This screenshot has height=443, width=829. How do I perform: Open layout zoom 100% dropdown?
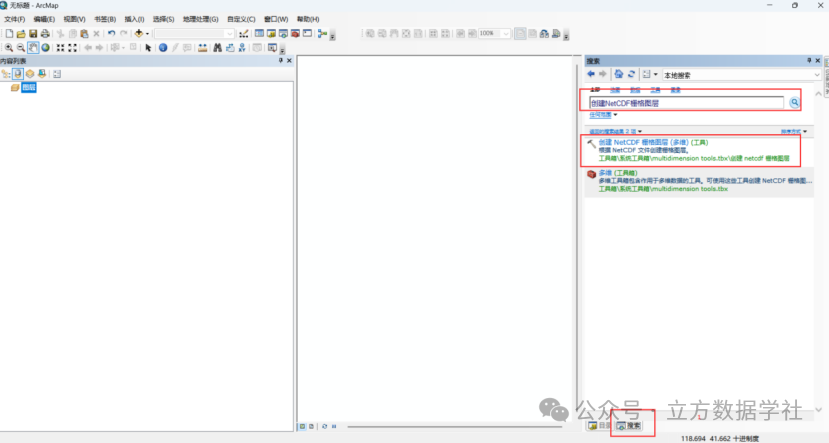point(506,33)
